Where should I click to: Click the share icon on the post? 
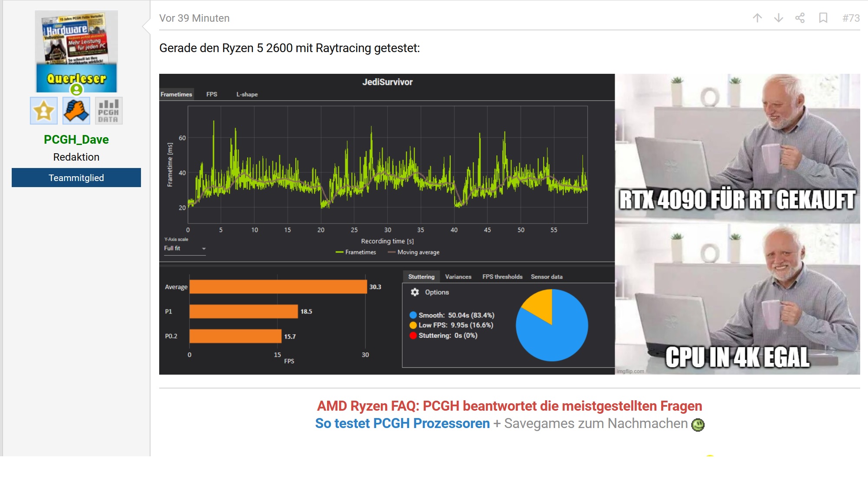[x=800, y=18]
